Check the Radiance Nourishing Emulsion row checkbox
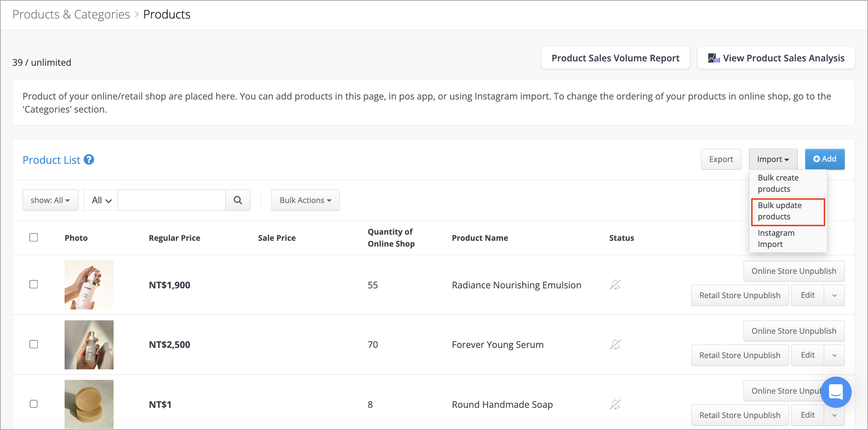 (x=34, y=284)
